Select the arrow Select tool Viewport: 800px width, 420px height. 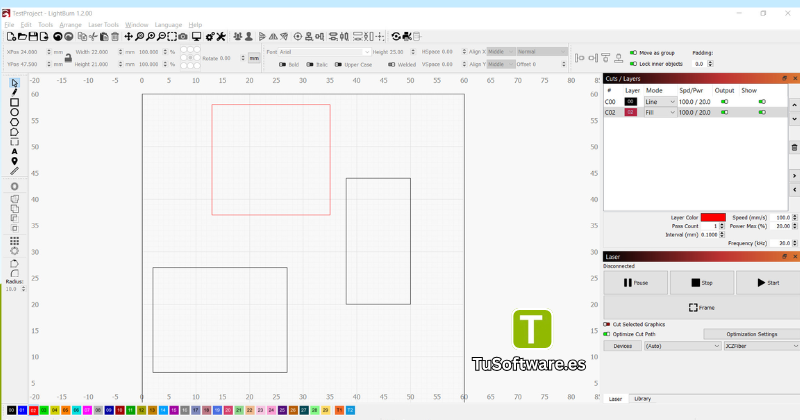[14, 83]
